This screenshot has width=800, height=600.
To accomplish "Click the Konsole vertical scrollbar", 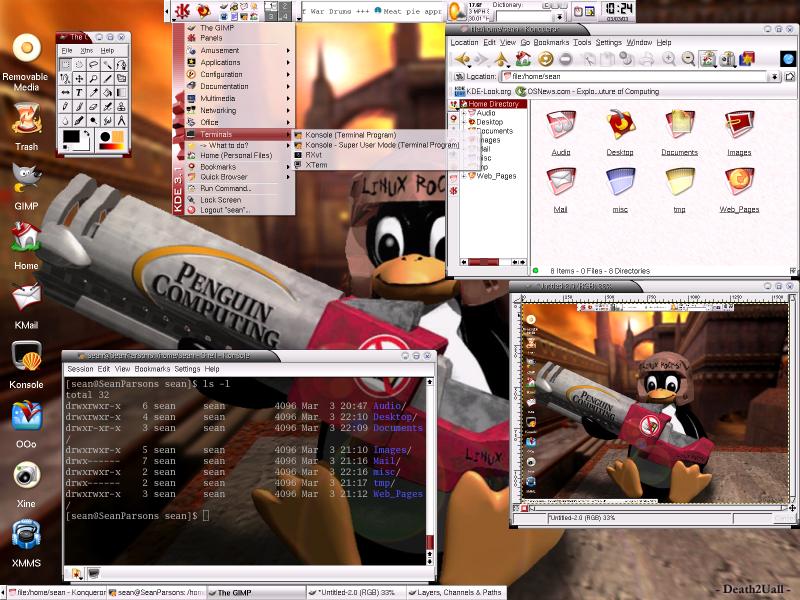I will point(430,470).
